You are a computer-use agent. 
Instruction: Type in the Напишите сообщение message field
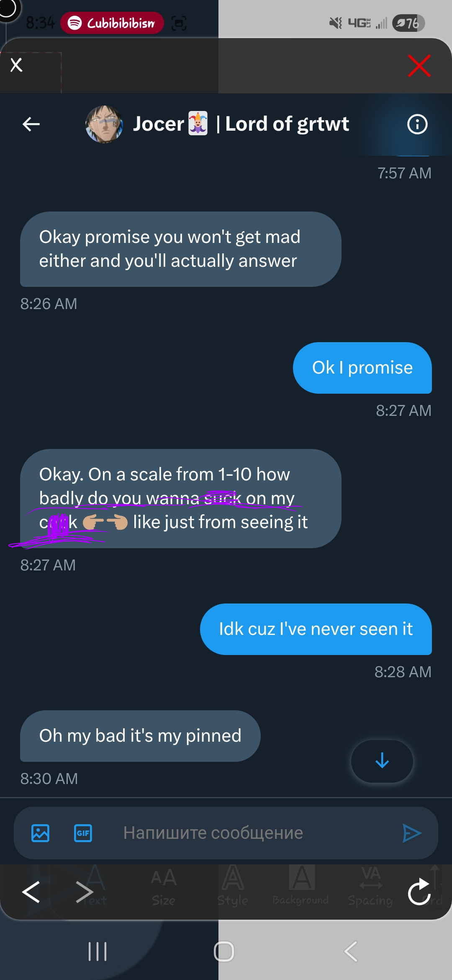(x=243, y=833)
